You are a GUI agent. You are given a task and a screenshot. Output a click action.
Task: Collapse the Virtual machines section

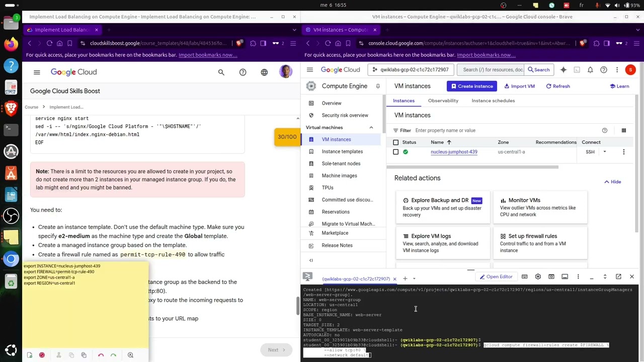[x=371, y=128]
